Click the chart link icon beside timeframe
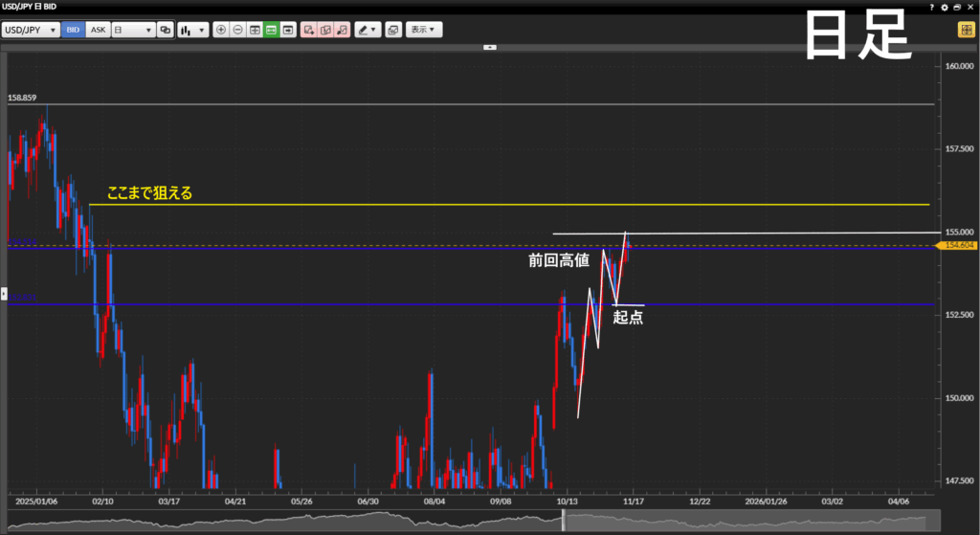Viewport: 980px width, 535px height. pyautogui.click(x=166, y=30)
